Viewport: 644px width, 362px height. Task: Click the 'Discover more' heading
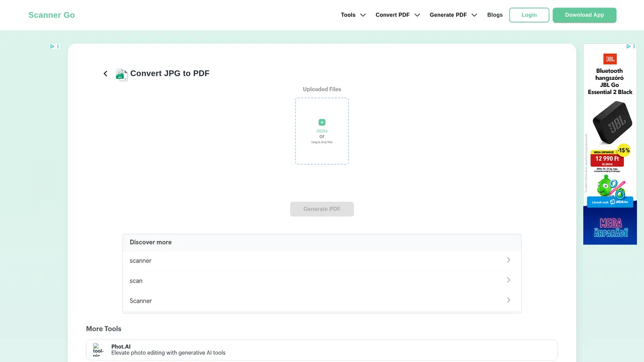click(x=150, y=242)
